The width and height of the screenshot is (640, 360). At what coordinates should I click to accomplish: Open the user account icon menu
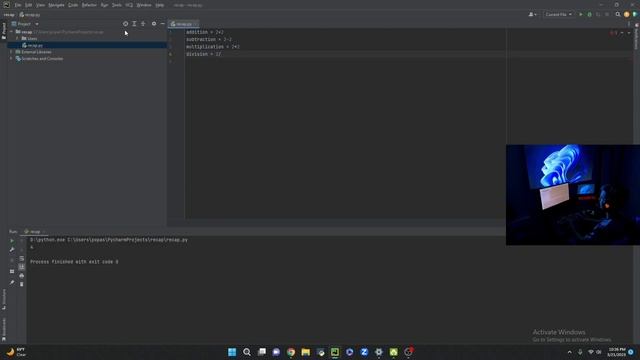tap(532, 14)
